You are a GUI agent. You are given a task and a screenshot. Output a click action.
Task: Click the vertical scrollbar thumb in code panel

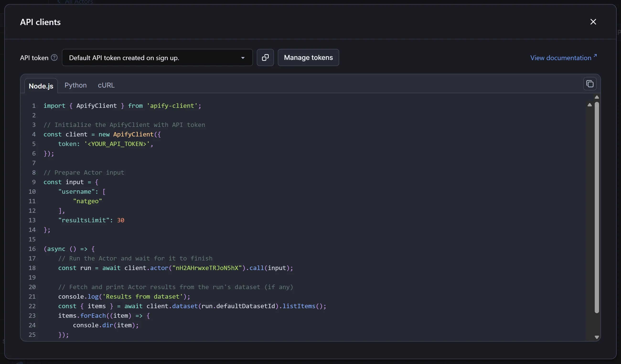click(597, 208)
